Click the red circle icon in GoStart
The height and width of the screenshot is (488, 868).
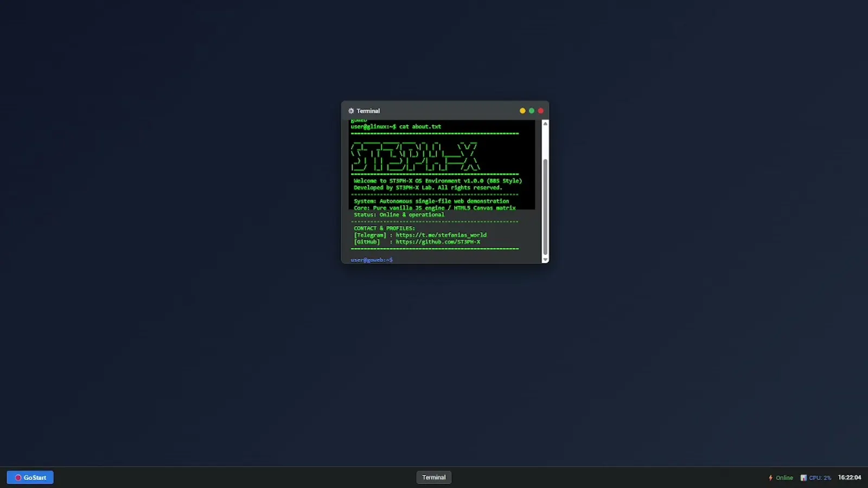(x=18, y=478)
